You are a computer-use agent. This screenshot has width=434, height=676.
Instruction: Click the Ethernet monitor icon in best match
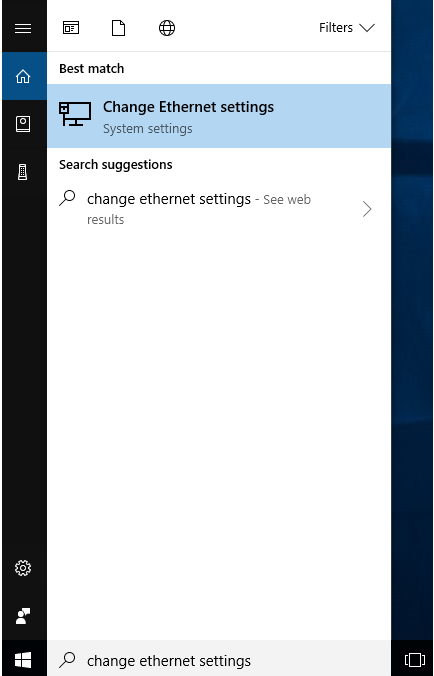pos(75,114)
